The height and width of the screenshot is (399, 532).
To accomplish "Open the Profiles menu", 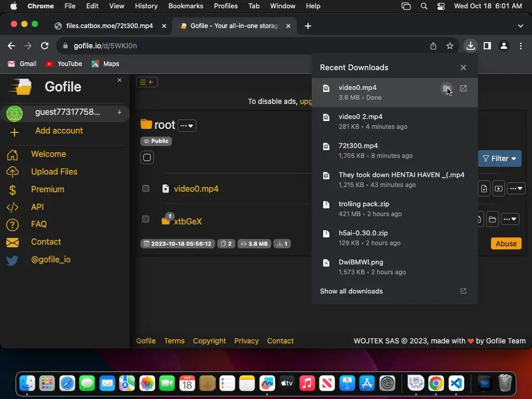I will [225, 6].
